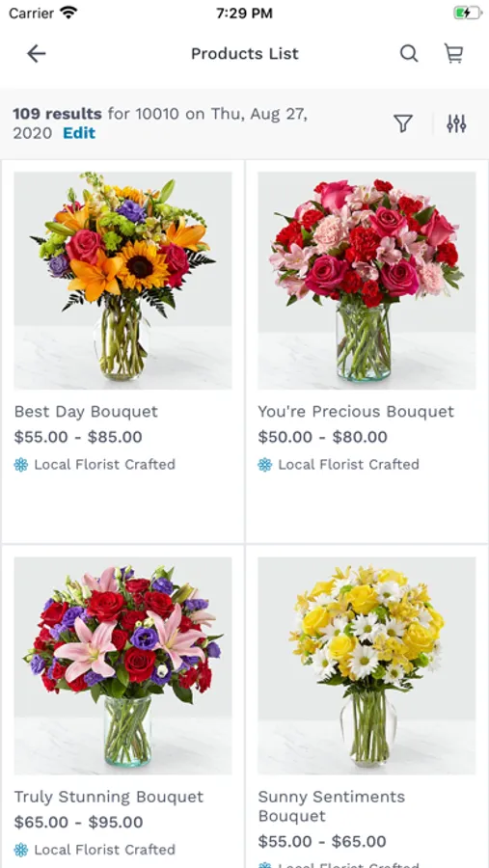Select the Sunny Sentiments Bouquet title
Image resolution: width=489 pixels, height=868 pixels.
click(x=331, y=806)
